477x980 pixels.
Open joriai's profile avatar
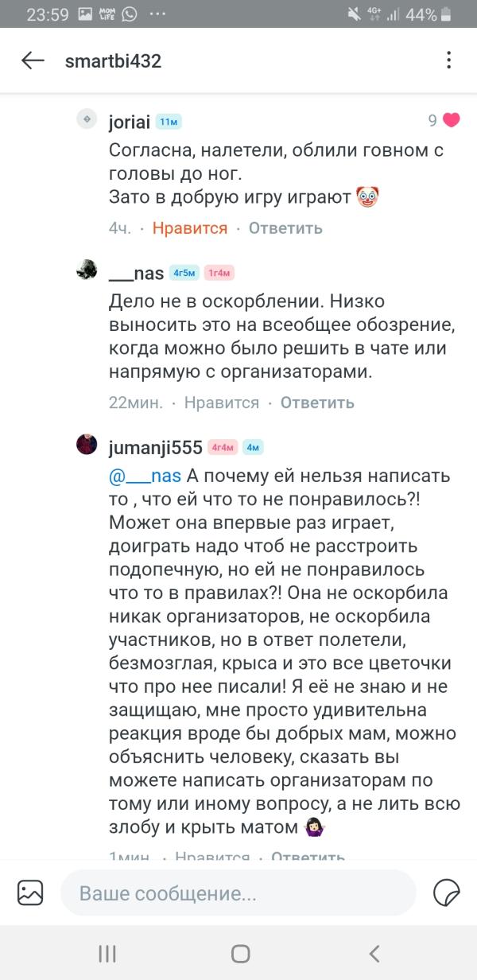point(86,119)
